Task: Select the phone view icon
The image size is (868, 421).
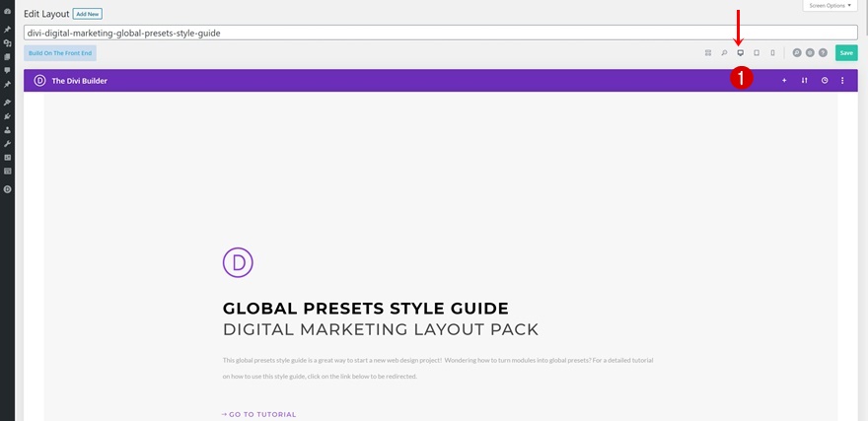Action: [772, 53]
